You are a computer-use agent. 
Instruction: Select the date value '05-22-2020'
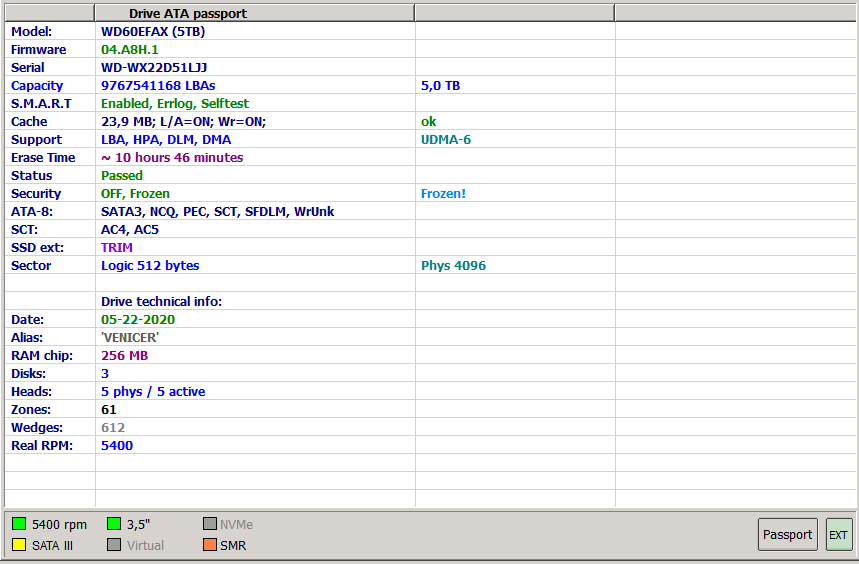(138, 320)
